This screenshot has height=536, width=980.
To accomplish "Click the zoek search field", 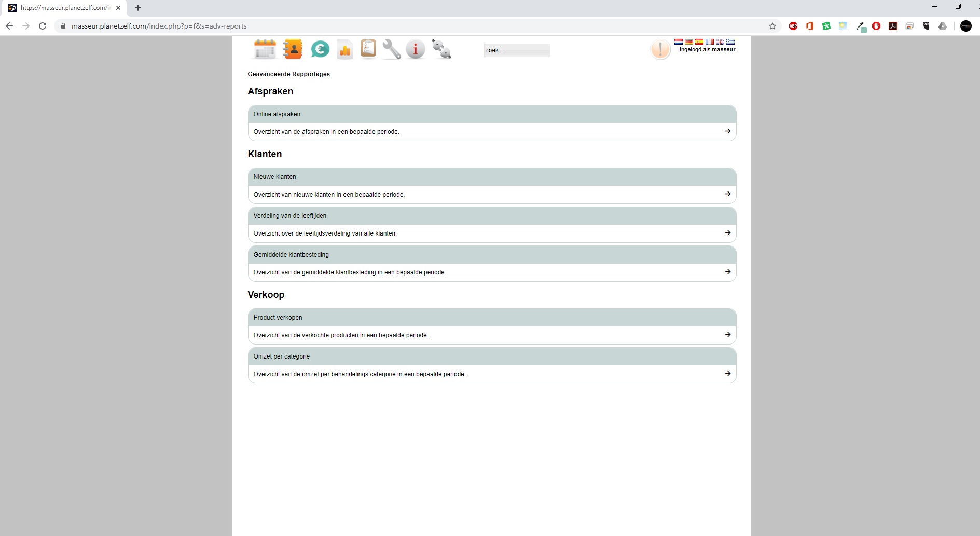I will point(517,50).
